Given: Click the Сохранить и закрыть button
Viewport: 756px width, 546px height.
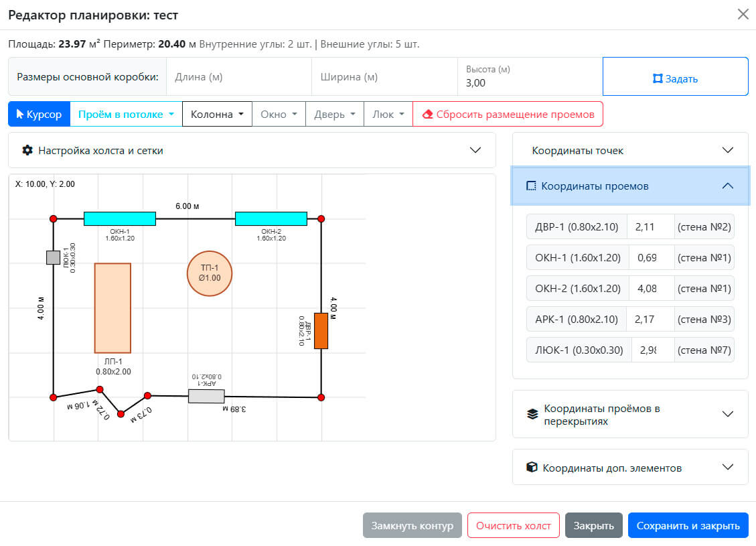Looking at the screenshot, I should [688, 525].
